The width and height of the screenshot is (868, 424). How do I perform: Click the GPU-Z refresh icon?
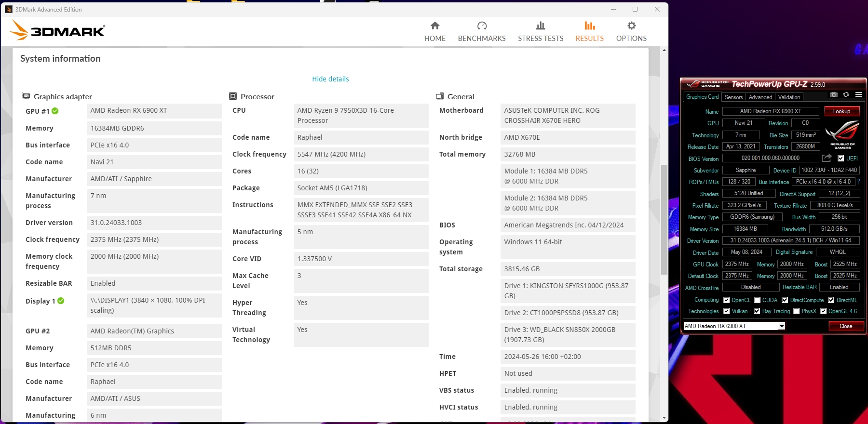(846, 95)
